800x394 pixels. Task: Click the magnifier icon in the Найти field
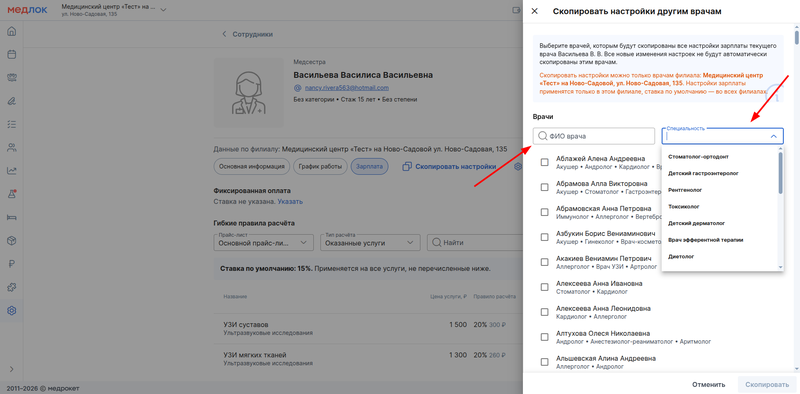click(436, 243)
